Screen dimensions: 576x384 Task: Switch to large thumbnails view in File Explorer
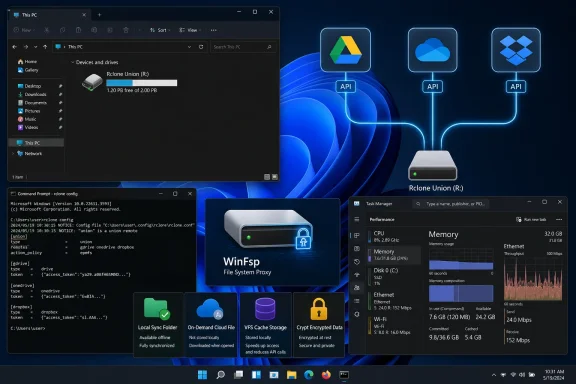click(x=274, y=177)
